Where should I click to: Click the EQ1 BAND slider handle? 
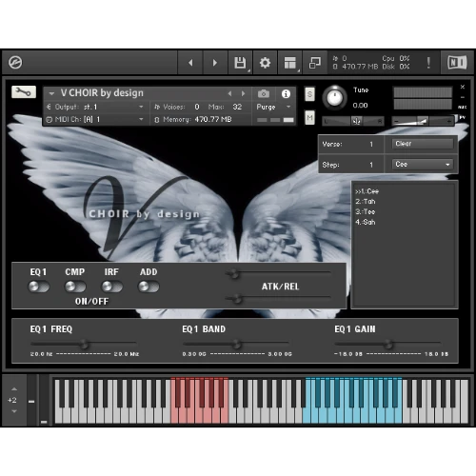pos(236,344)
